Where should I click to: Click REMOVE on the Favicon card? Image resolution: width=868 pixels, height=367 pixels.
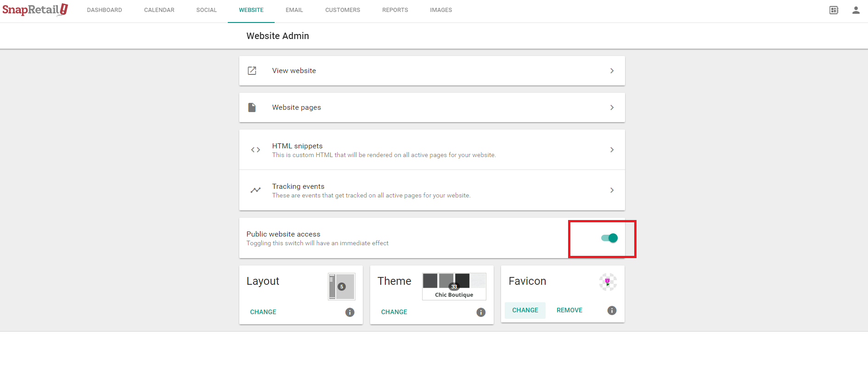[x=569, y=311]
